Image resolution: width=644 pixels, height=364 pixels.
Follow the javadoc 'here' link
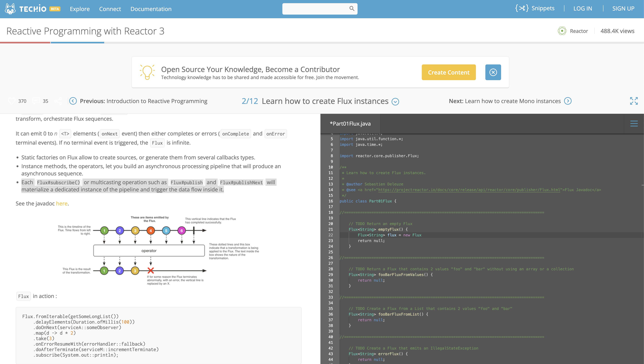pyautogui.click(x=62, y=204)
